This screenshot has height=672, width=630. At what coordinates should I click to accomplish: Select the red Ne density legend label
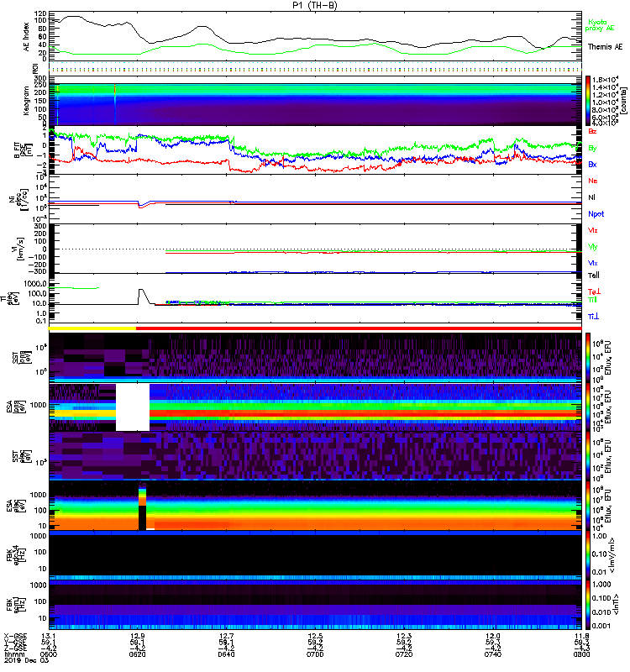(x=593, y=181)
